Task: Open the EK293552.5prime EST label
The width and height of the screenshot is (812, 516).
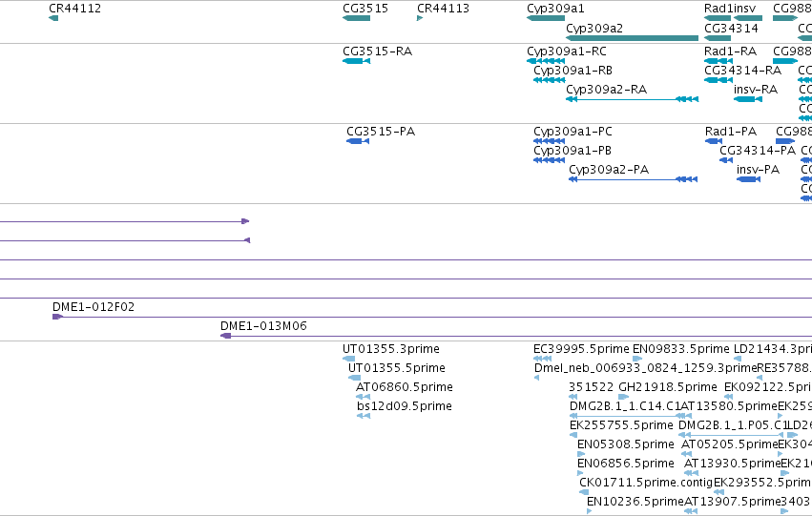Action: tap(762, 483)
